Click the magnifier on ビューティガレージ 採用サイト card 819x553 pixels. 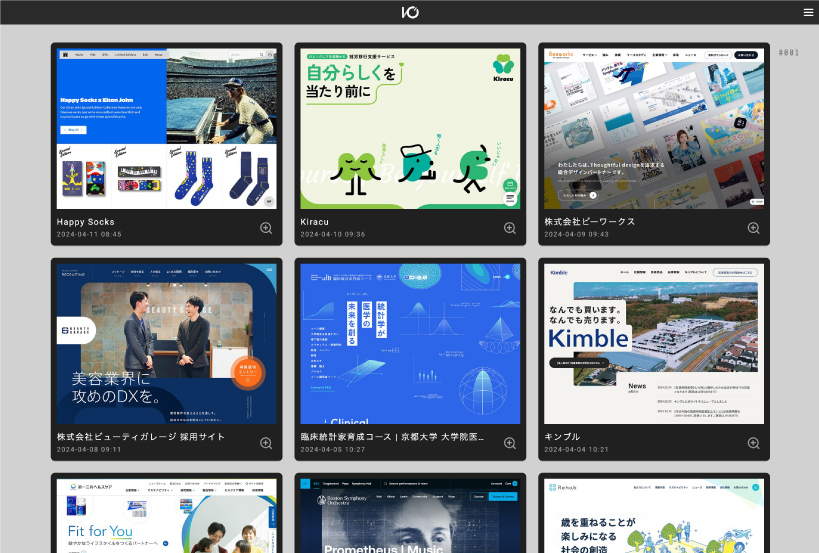266,443
